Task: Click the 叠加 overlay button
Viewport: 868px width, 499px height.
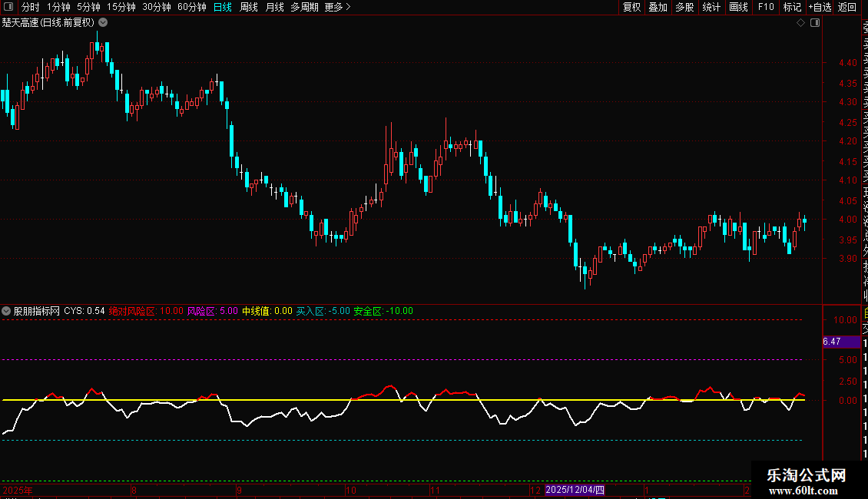Action: pyautogui.click(x=658, y=7)
